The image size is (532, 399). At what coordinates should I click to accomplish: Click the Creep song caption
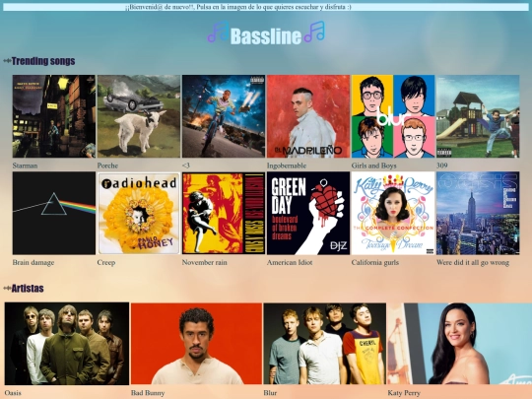point(106,263)
